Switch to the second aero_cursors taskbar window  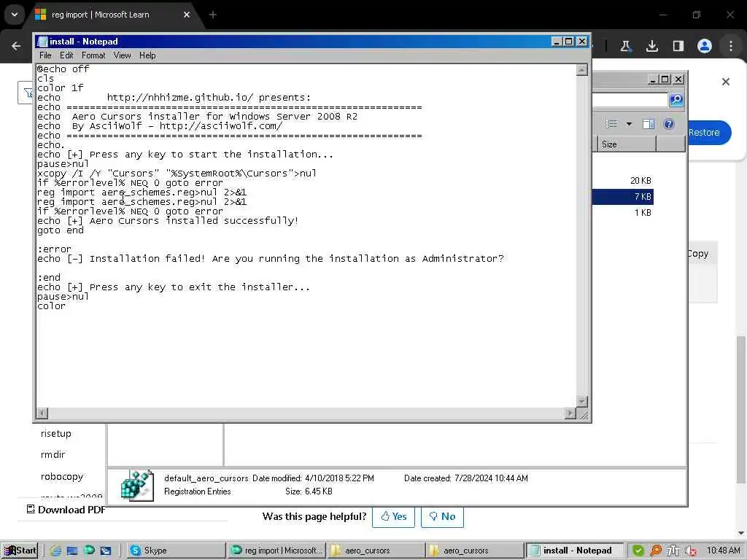(x=474, y=551)
